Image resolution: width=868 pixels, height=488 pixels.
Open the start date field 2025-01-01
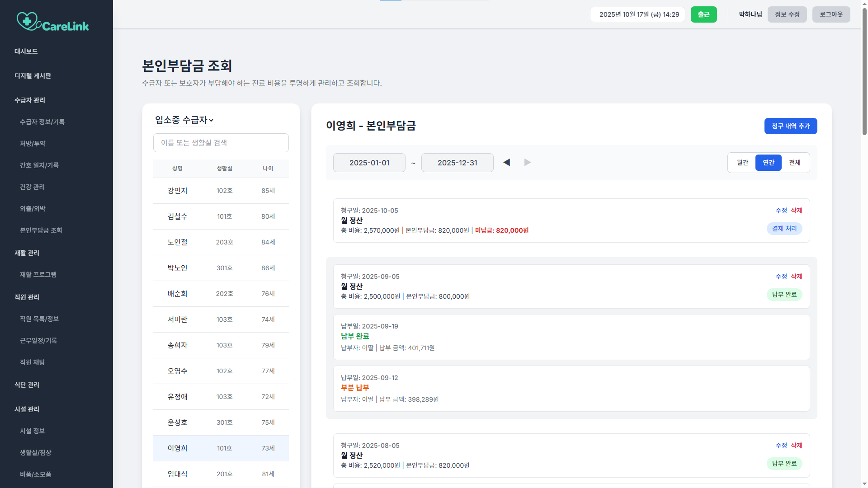point(369,163)
